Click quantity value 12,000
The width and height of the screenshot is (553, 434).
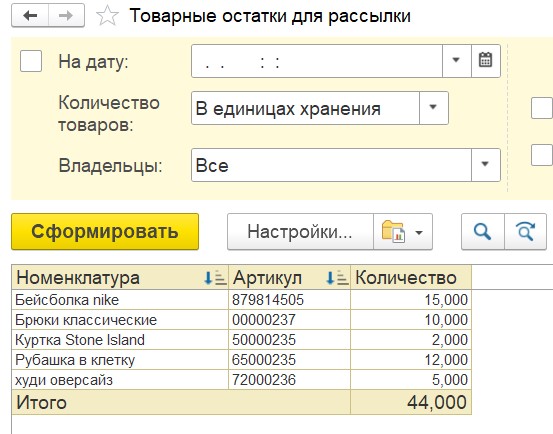tap(446, 360)
